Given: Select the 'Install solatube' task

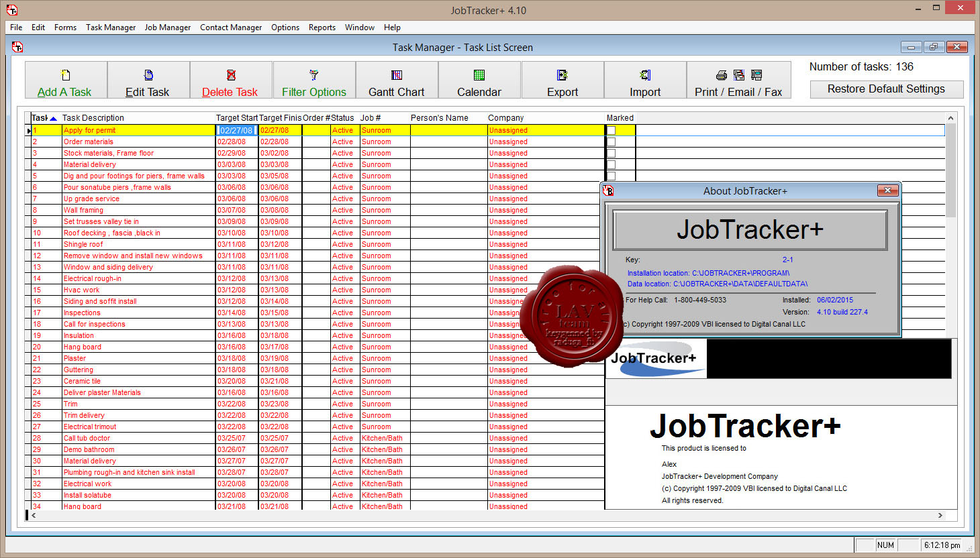Looking at the screenshot, I should tap(87, 496).
